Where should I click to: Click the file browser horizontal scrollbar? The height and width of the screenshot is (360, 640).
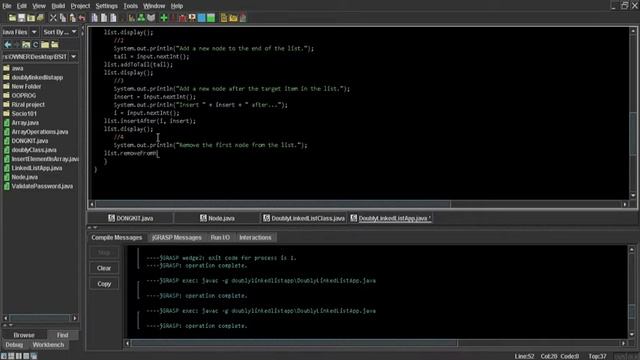point(40,318)
